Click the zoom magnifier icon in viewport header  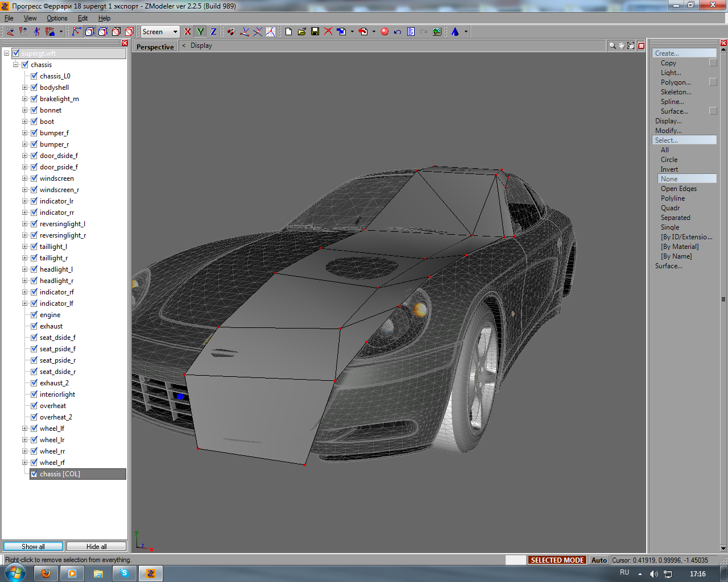coord(612,45)
